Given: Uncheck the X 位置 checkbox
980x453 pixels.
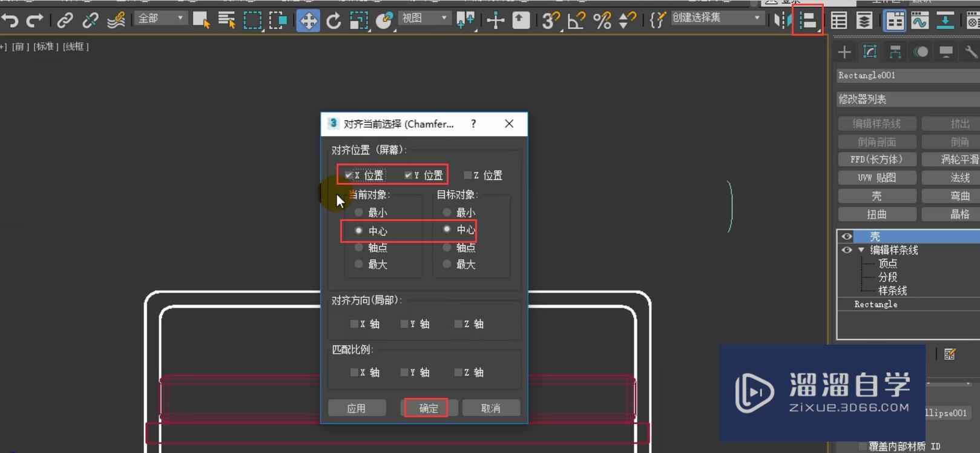Looking at the screenshot, I should (349, 175).
